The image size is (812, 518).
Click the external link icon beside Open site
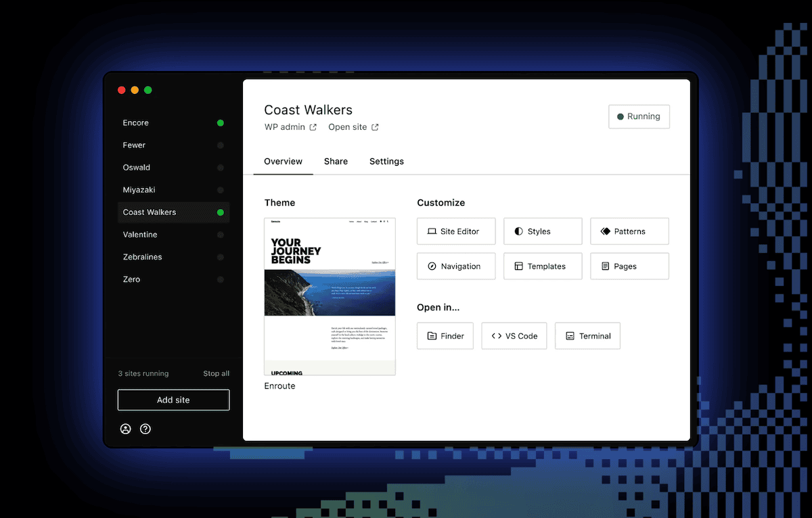[x=374, y=127]
